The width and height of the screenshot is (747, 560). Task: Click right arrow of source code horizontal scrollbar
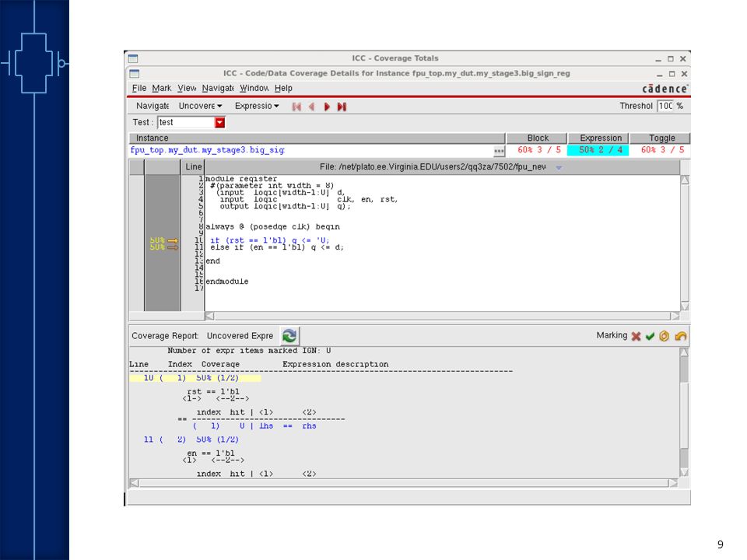tap(675, 316)
